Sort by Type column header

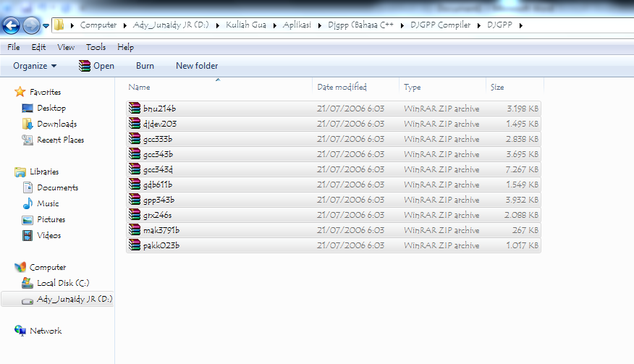[x=412, y=88]
